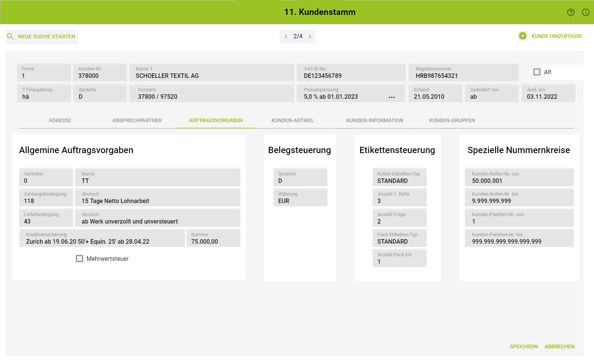Open the Währung EUR field
Image resolution: width=594 pixels, height=364 pixels.
pyautogui.click(x=300, y=197)
